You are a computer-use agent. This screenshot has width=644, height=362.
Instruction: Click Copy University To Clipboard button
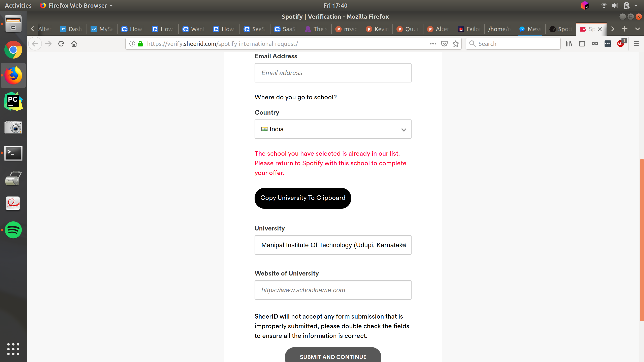click(x=302, y=198)
